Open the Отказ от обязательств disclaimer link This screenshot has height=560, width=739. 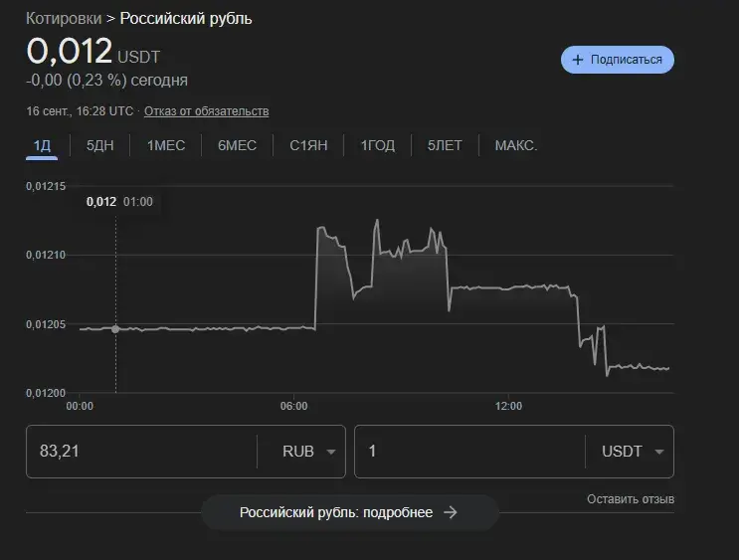click(207, 111)
